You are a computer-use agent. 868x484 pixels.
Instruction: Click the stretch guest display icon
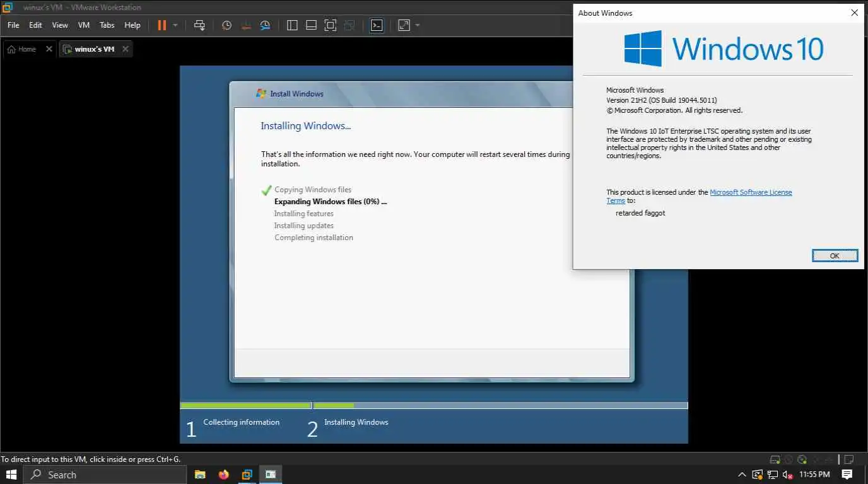(x=404, y=25)
